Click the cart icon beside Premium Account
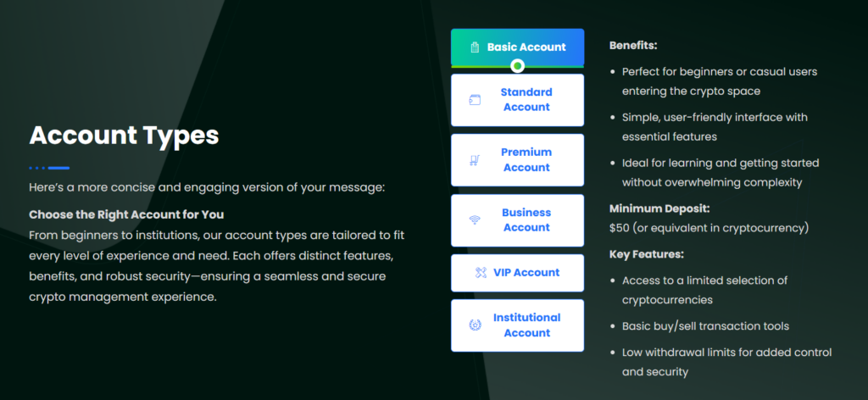 pos(475,160)
